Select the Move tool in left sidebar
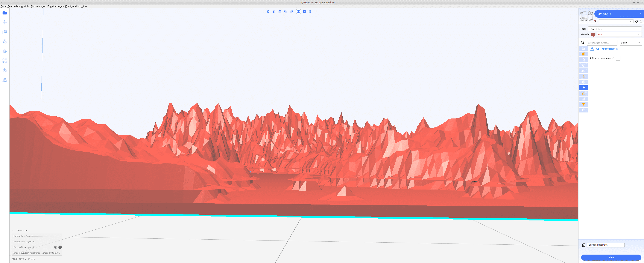 click(x=4, y=22)
